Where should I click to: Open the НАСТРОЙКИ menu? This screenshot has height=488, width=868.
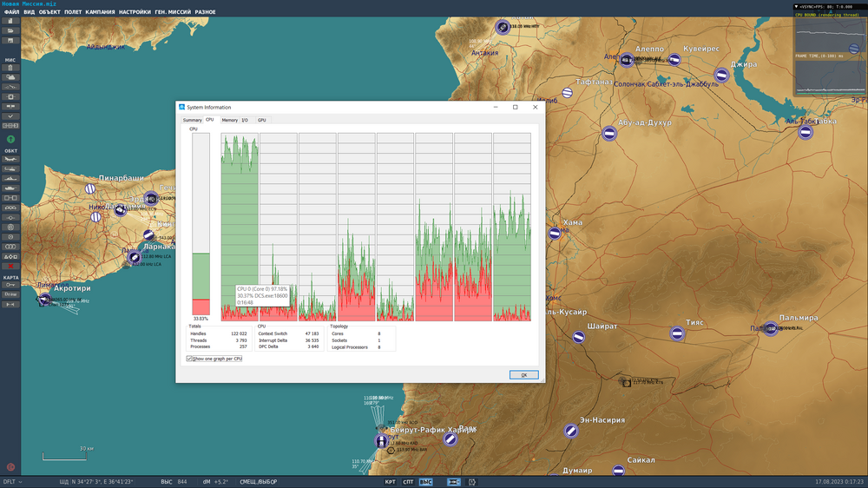click(134, 12)
